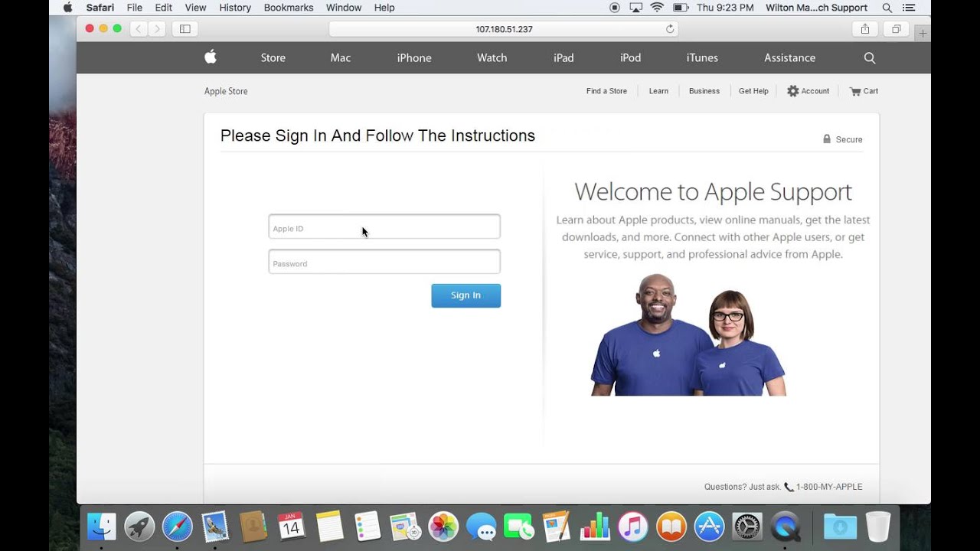
Task: Open Pages from the dock
Action: click(557, 527)
